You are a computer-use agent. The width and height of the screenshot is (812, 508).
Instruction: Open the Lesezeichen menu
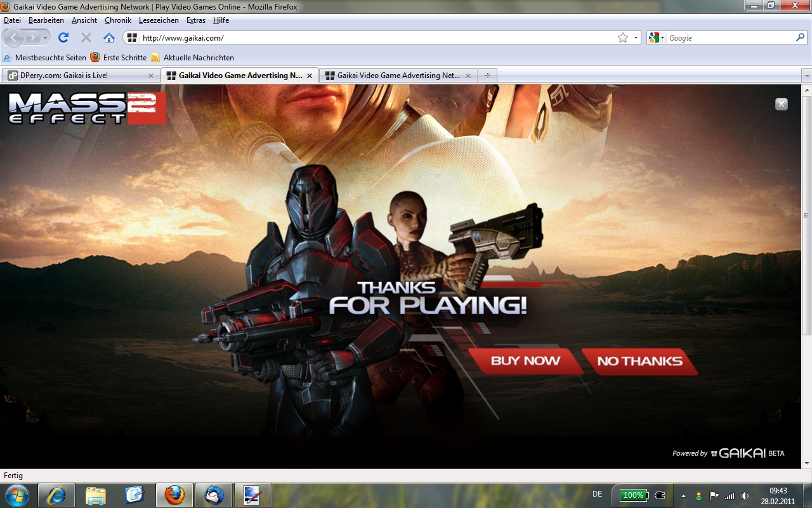click(159, 20)
